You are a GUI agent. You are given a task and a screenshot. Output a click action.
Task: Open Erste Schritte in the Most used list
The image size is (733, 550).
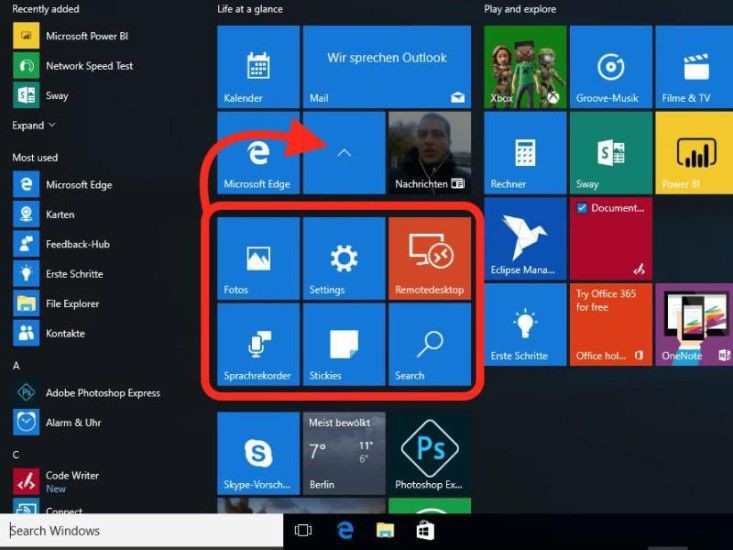[x=58, y=274]
